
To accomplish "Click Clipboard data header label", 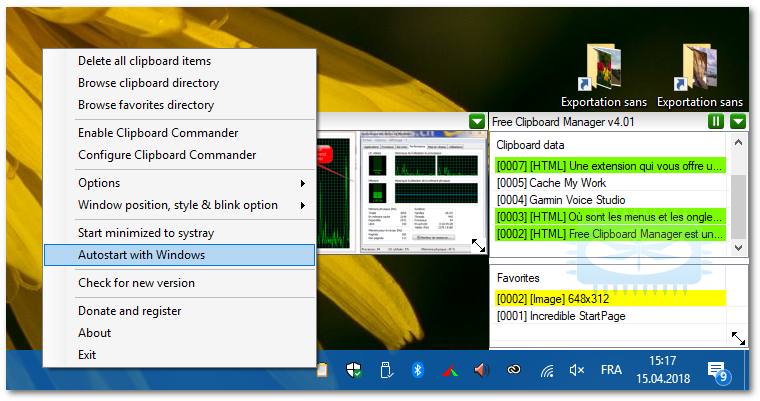I will [530, 145].
